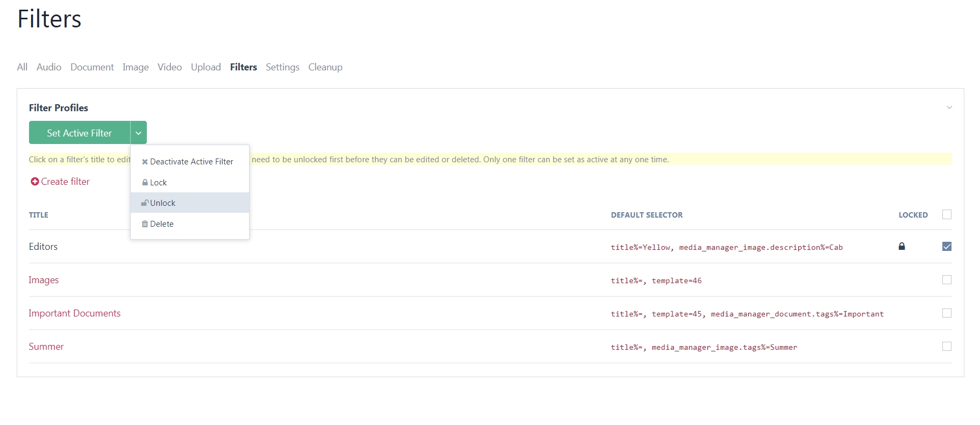Open the Summer filter title
This screenshot has height=425, width=980.
(46, 347)
